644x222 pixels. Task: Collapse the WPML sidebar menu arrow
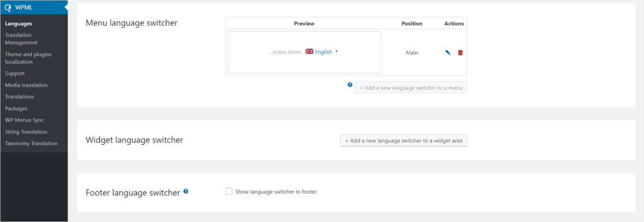pyautogui.click(x=65, y=8)
